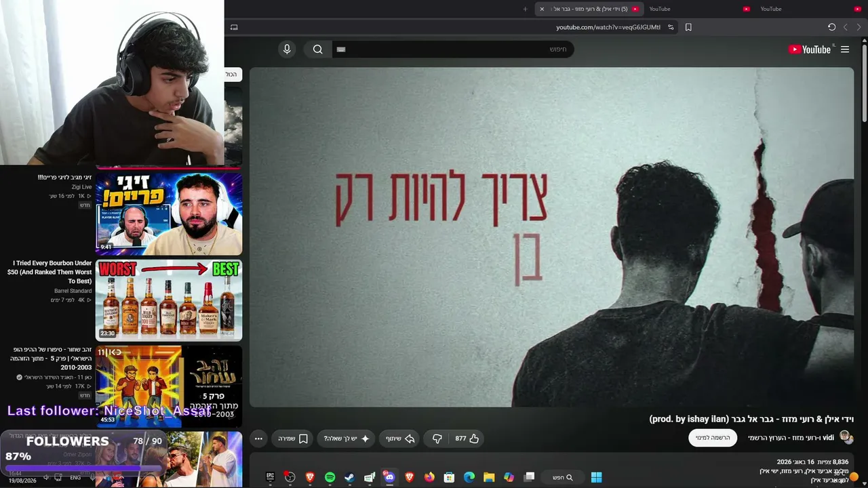Open Task View from the taskbar
Screen dimensions: 868x488
coord(530,477)
